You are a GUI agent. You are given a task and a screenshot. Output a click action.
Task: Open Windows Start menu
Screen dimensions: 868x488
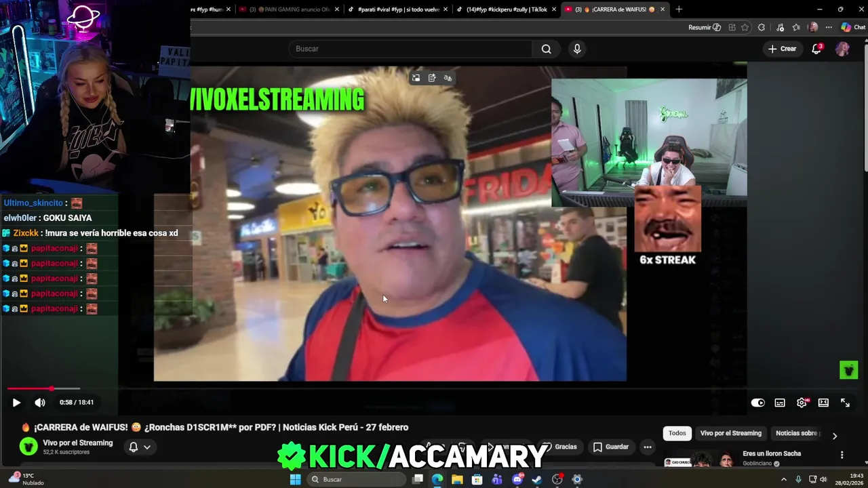pyautogui.click(x=295, y=479)
